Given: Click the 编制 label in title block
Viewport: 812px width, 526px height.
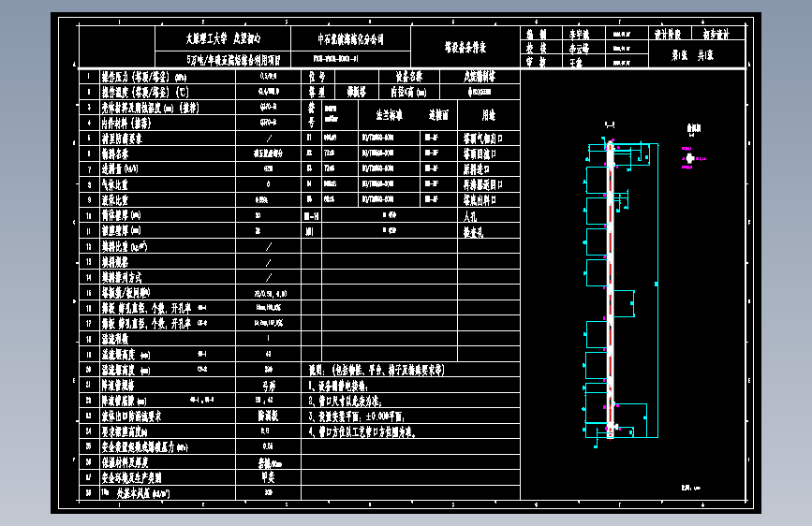Looking at the screenshot, I should coord(537,35).
